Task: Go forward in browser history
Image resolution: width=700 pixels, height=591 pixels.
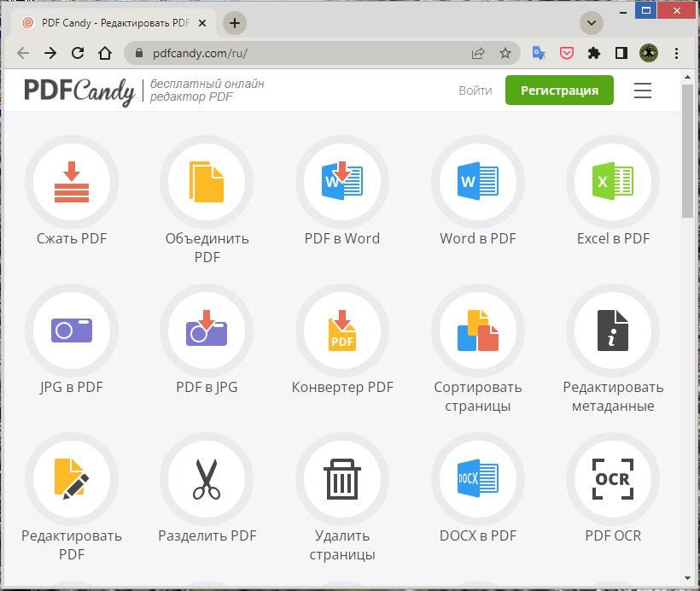Action: 50,53
